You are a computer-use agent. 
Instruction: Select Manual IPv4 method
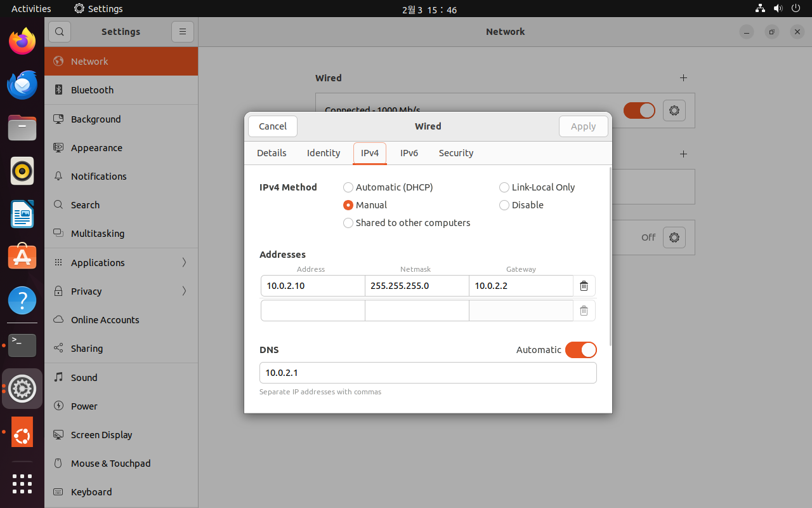(365, 205)
